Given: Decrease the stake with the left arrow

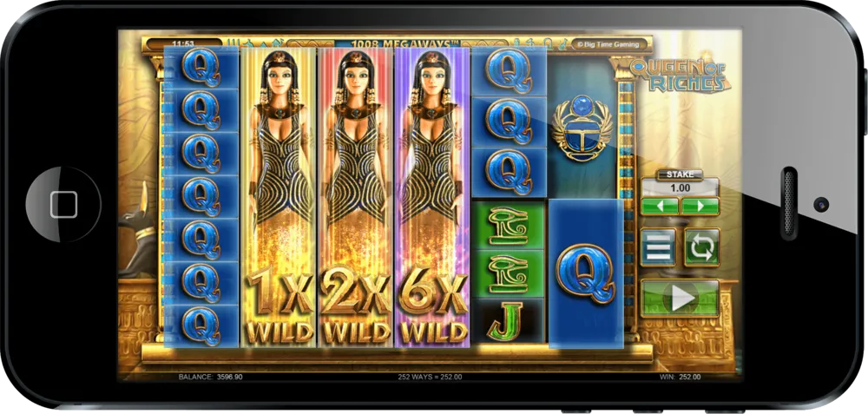Looking at the screenshot, I should pyautogui.click(x=660, y=206).
